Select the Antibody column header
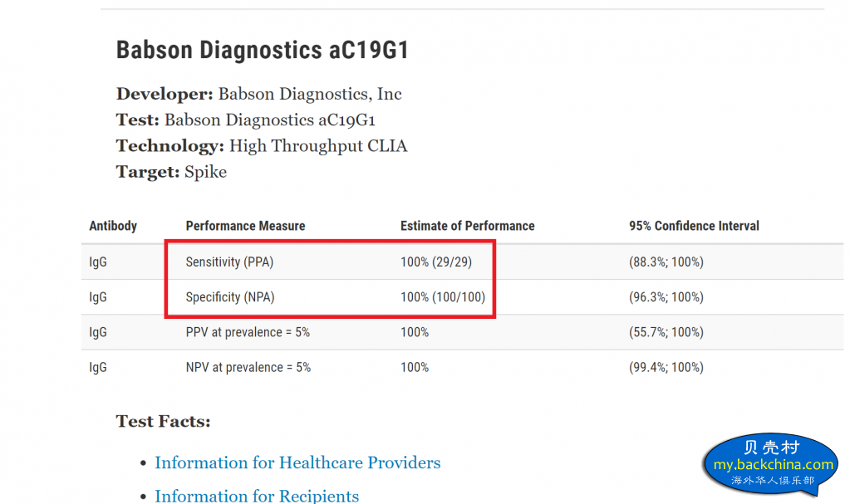Screen dimensions: 850x504 (113, 226)
